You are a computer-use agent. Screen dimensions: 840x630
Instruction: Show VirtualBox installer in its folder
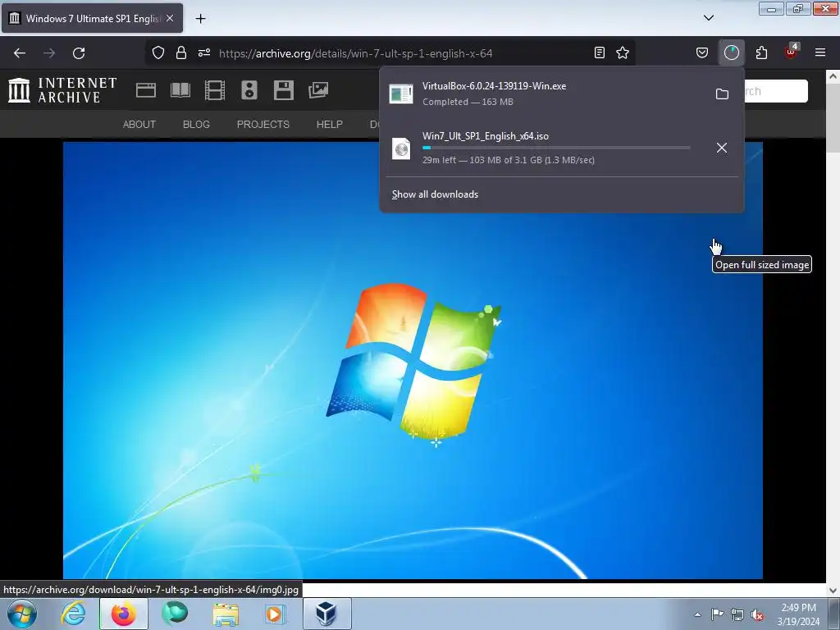click(x=722, y=94)
